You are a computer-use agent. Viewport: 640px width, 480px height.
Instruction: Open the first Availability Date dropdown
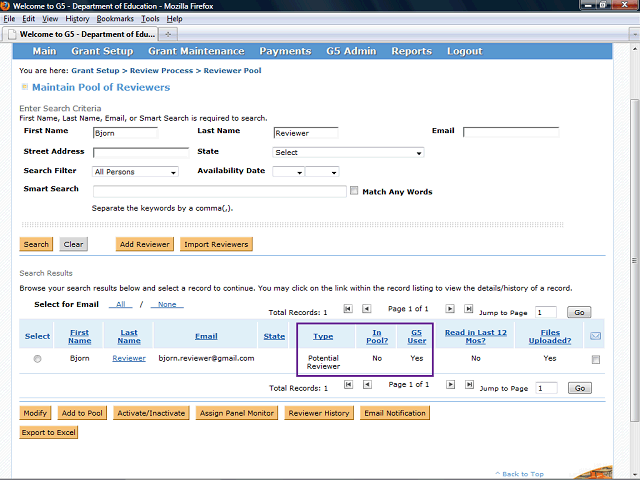(x=286, y=172)
